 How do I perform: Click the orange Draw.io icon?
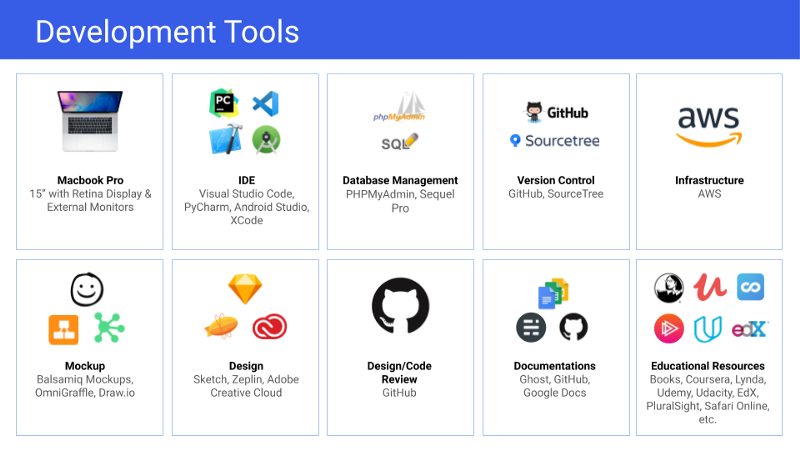click(x=63, y=330)
